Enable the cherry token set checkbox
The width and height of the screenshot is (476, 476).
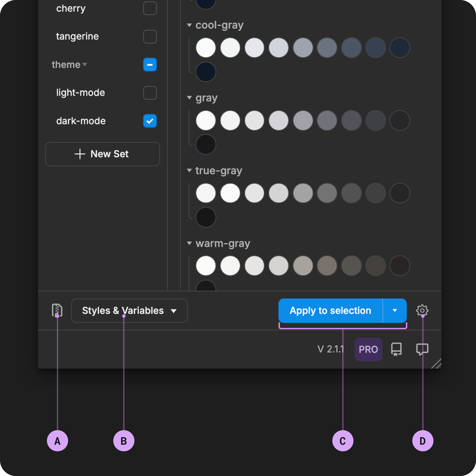coord(150,8)
